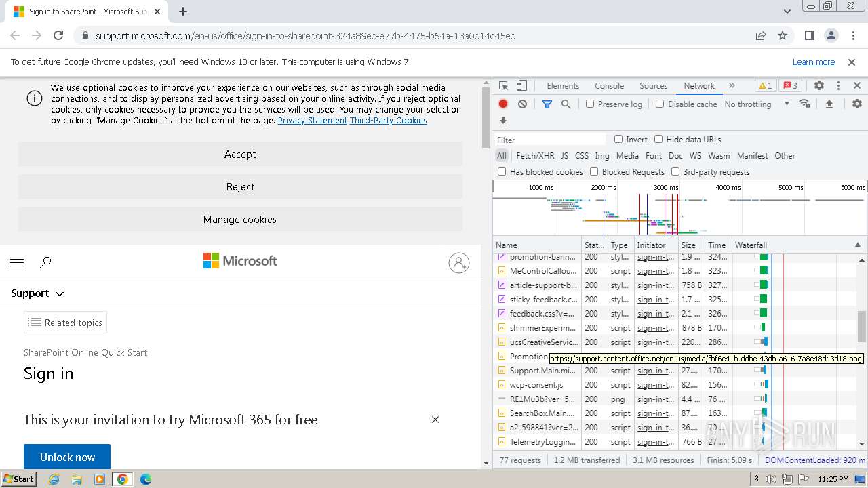The height and width of the screenshot is (488, 868).
Task: Show the errors count badge
Action: click(790, 86)
